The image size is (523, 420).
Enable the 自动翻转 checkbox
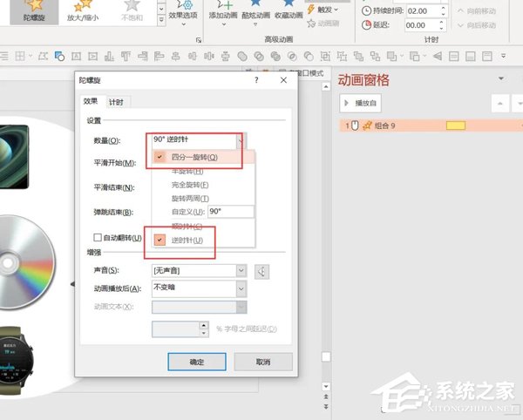[98, 237]
